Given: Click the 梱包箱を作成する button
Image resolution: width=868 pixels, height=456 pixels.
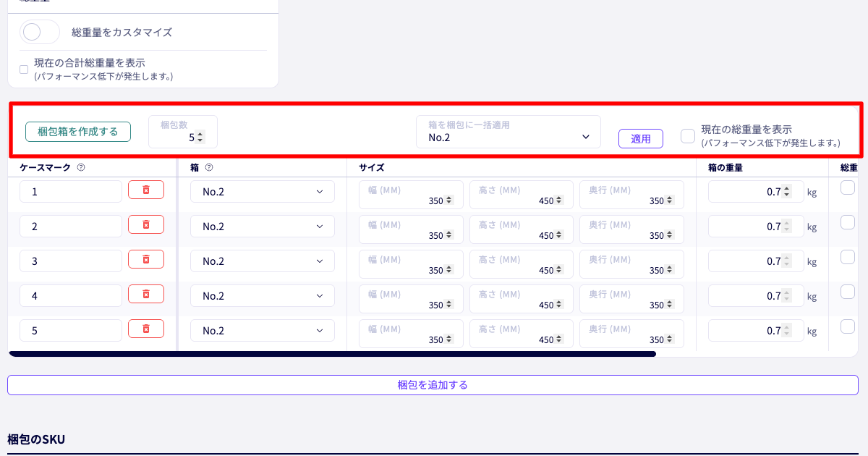Looking at the screenshot, I should point(78,132).
